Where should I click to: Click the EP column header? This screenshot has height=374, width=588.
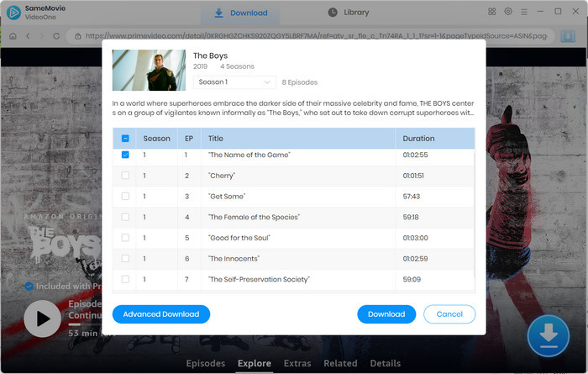point(189,139)
